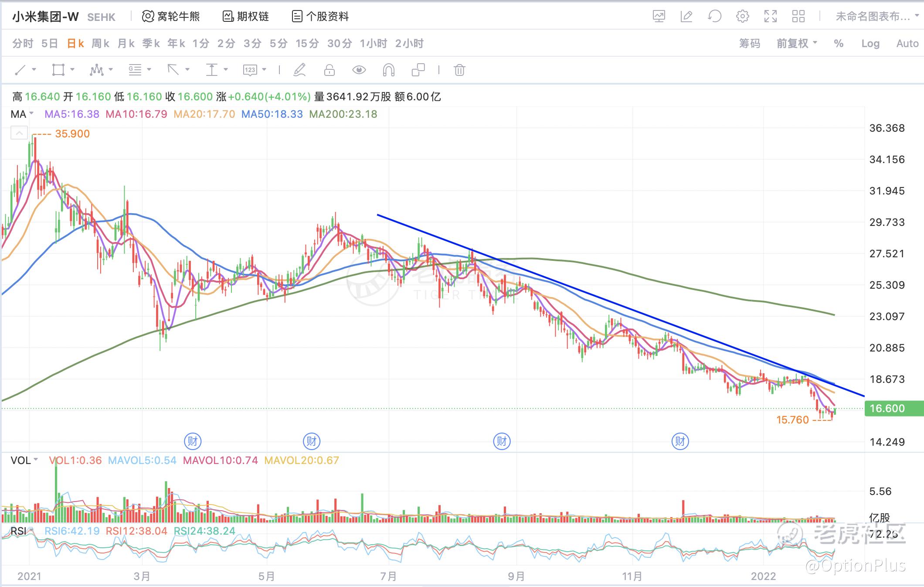Expand measure tool dropdown arrow
This screenshot has height=587, width=924.
pyautogui.click(x=226, y=69)
